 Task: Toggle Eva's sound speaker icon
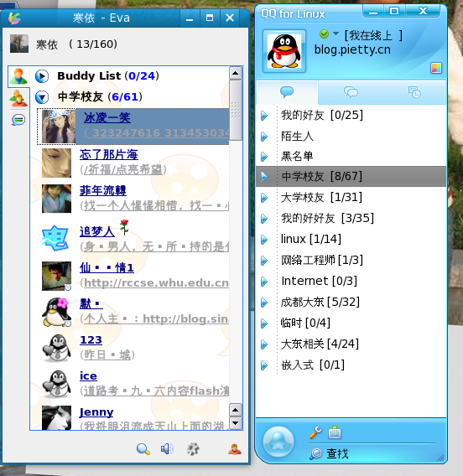click(x=167, y=448)
